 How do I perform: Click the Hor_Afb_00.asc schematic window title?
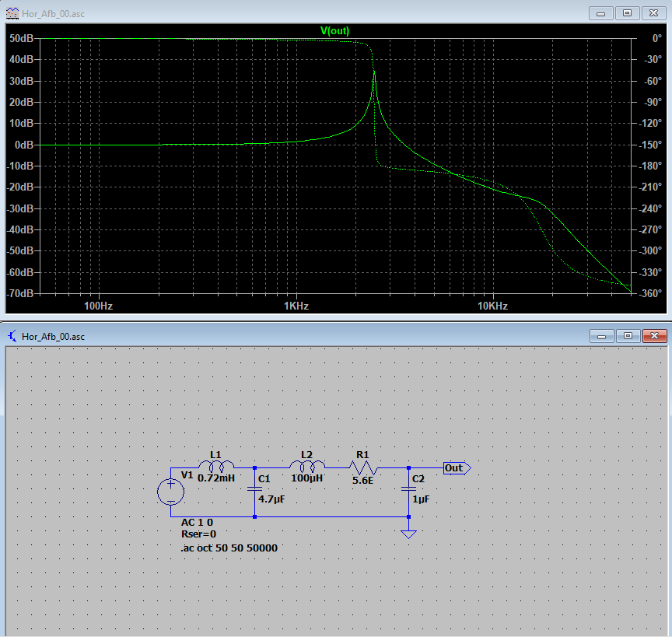[x=53, y=337]
